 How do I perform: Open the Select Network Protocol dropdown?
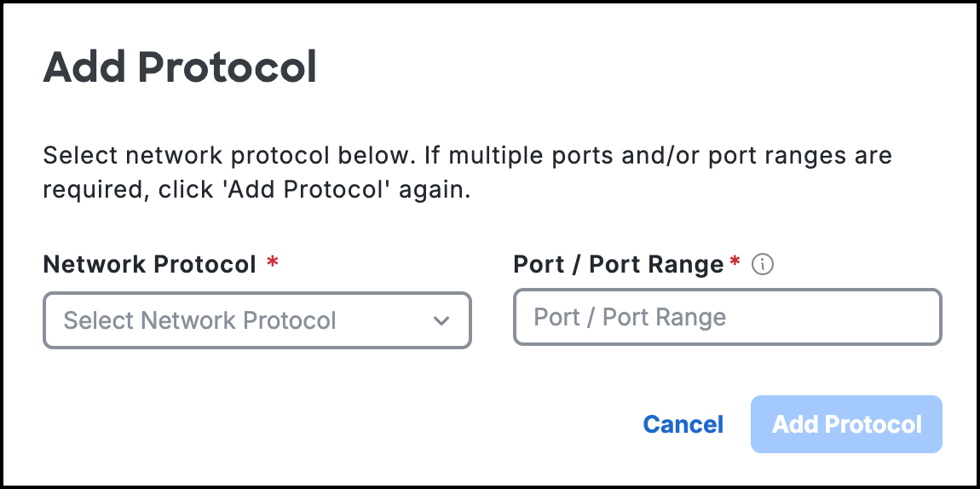(257, 320)
